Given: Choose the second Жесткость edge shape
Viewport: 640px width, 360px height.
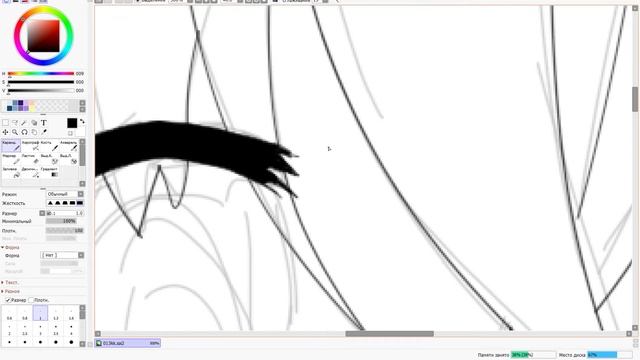Looking at the screenshot, I should click(58, 203).
